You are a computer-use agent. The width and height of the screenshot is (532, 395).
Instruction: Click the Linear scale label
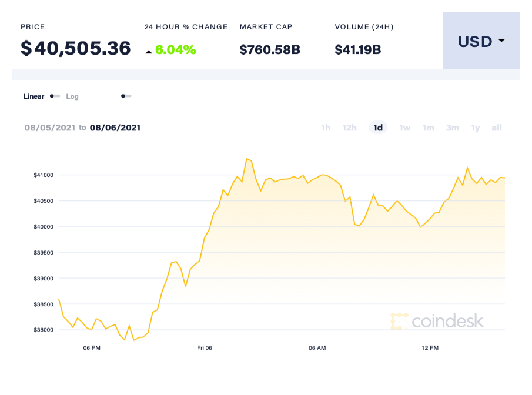coord(34,96)
